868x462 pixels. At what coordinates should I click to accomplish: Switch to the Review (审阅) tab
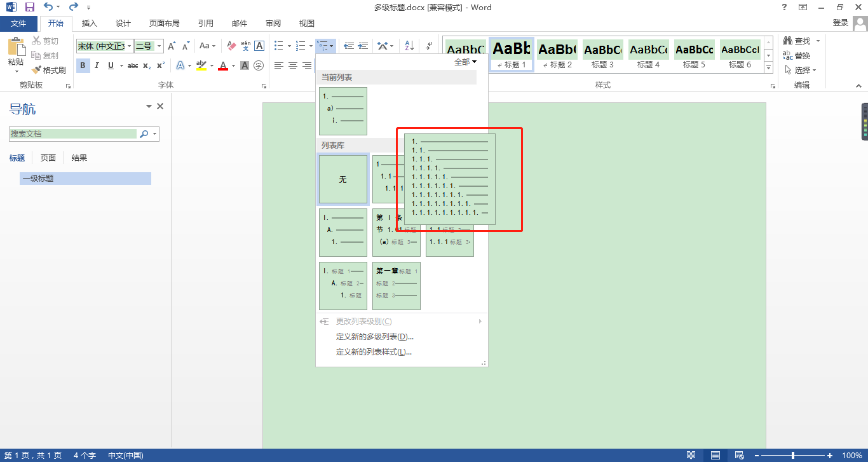pos(273,23)
